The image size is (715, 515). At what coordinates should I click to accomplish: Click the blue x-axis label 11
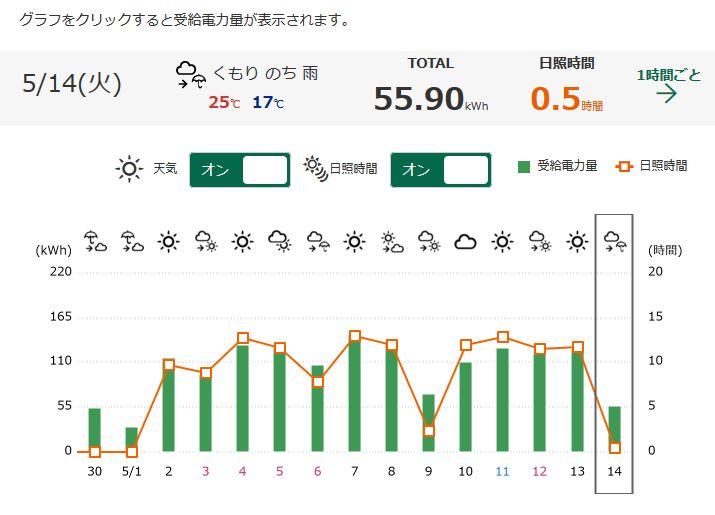[503, 471]
